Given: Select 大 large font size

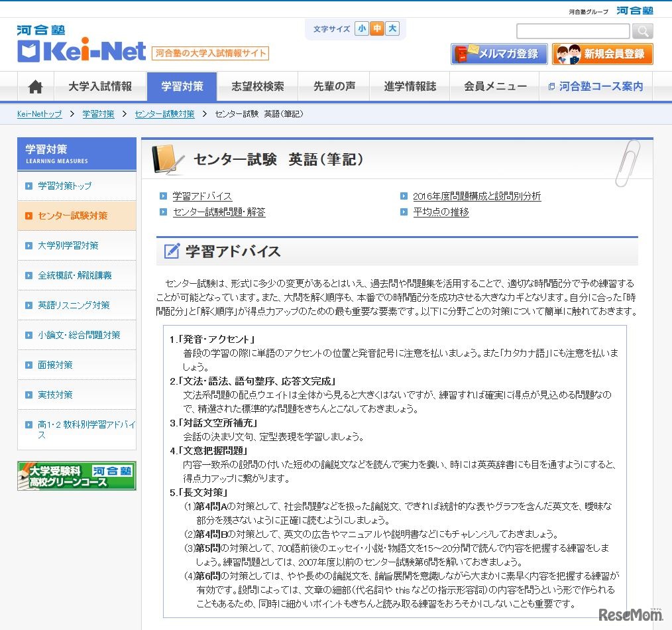Looking at the screenshot, I should click(392, 29).
